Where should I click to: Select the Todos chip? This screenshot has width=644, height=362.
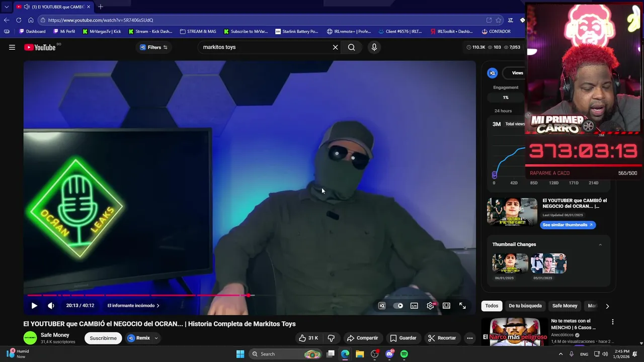click(x=492, y=306)
